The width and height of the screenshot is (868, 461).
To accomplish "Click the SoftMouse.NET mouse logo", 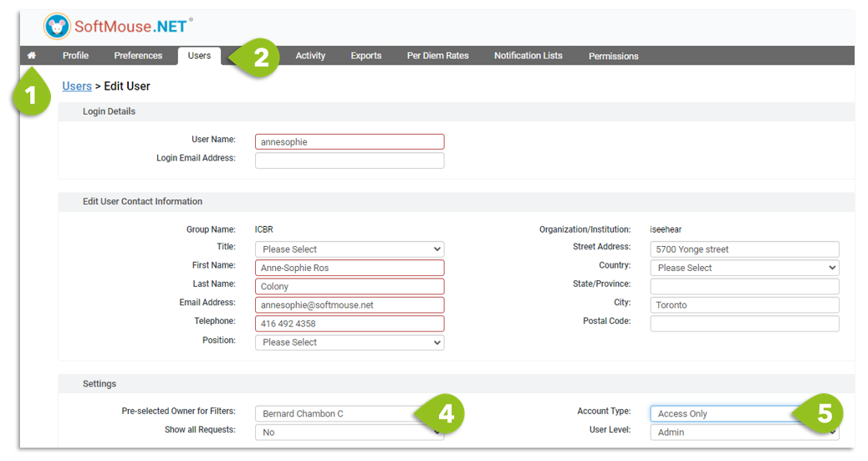I will pyautogui.click(x=57, y=26).
